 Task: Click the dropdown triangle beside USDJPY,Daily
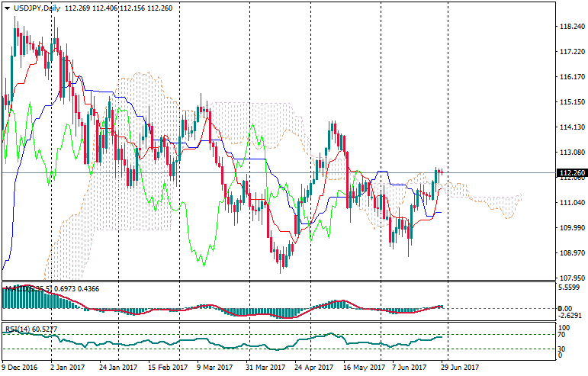[5, 8]
